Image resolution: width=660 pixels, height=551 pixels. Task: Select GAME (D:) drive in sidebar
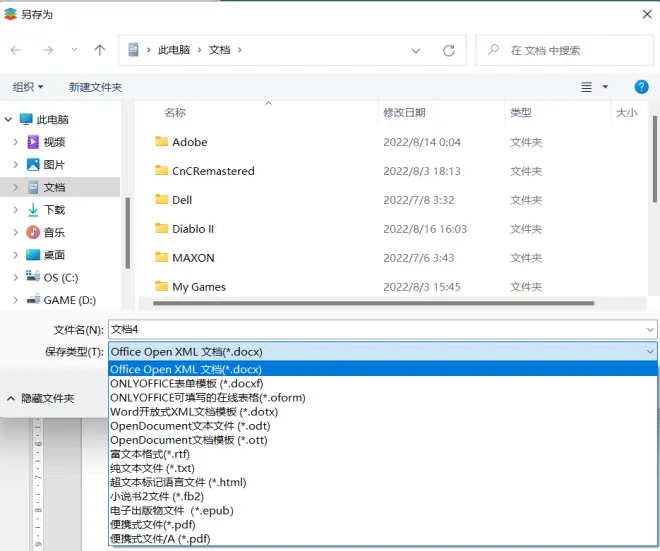(x=69, y=300)
